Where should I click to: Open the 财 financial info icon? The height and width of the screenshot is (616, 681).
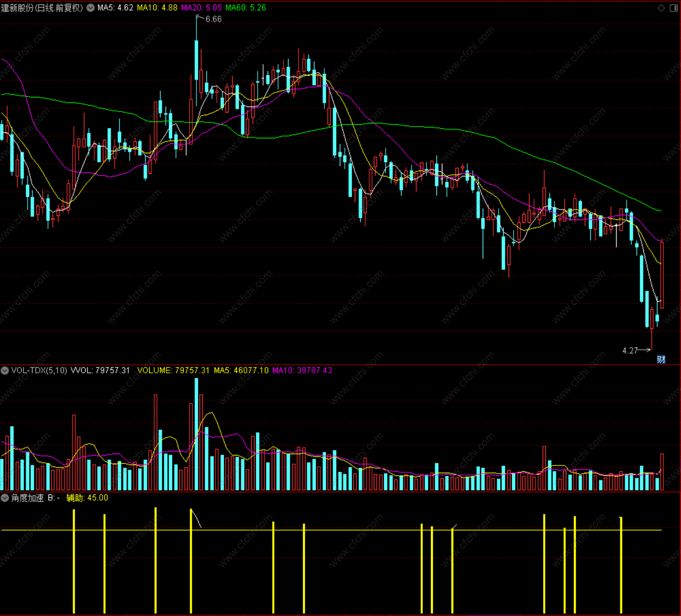tap(661, 359)
